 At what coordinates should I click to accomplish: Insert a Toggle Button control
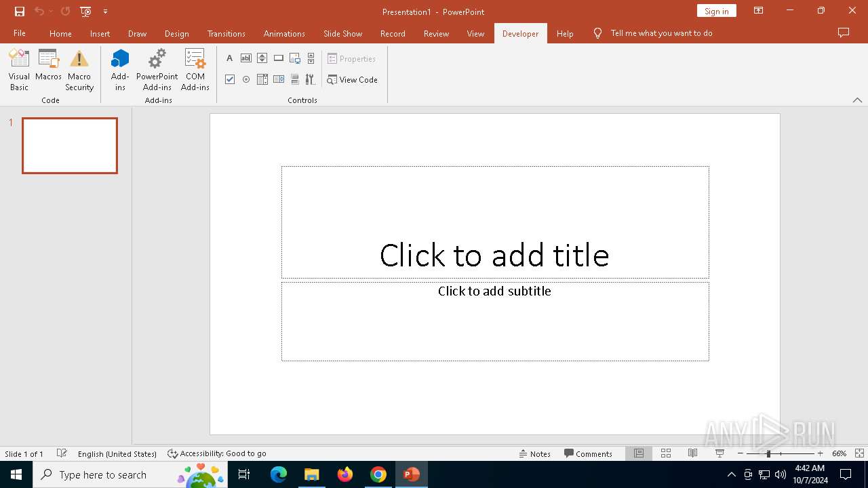[x=295, y=79]
